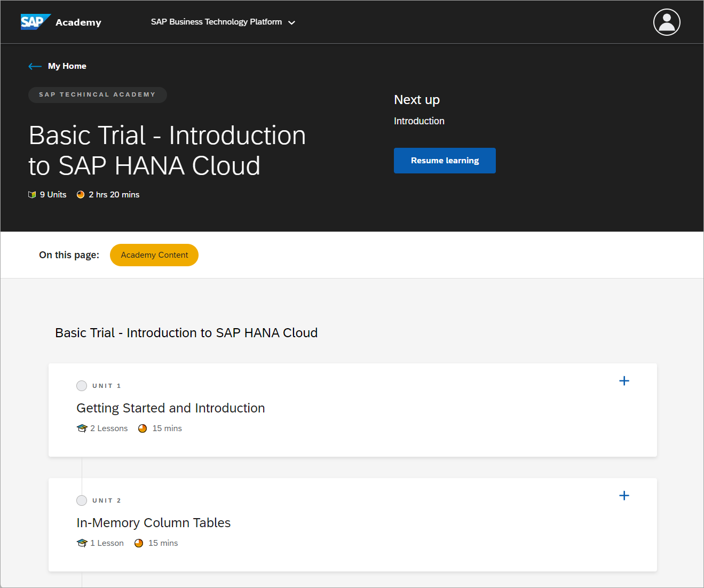The image size is (704, 588).
Task: Click the graduation cap icon by 1 Lesson
Action: [x=82, y=543]
